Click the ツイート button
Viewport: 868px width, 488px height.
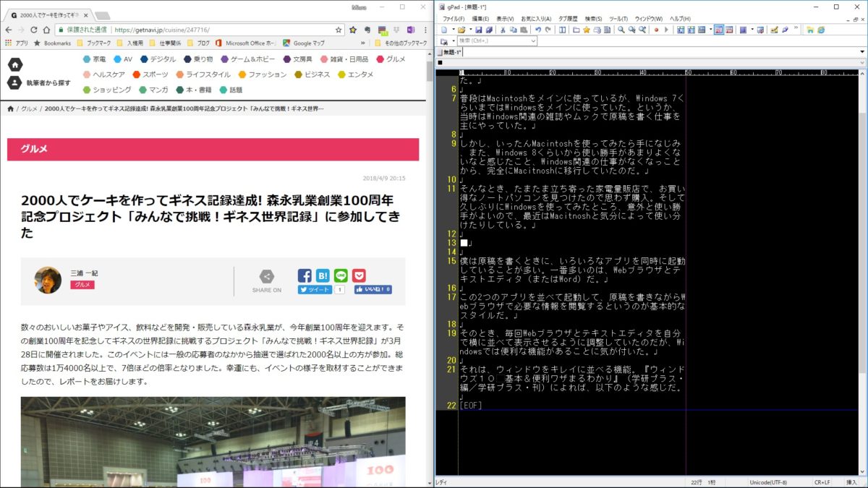pyautogui.click(x=315, y=289)
